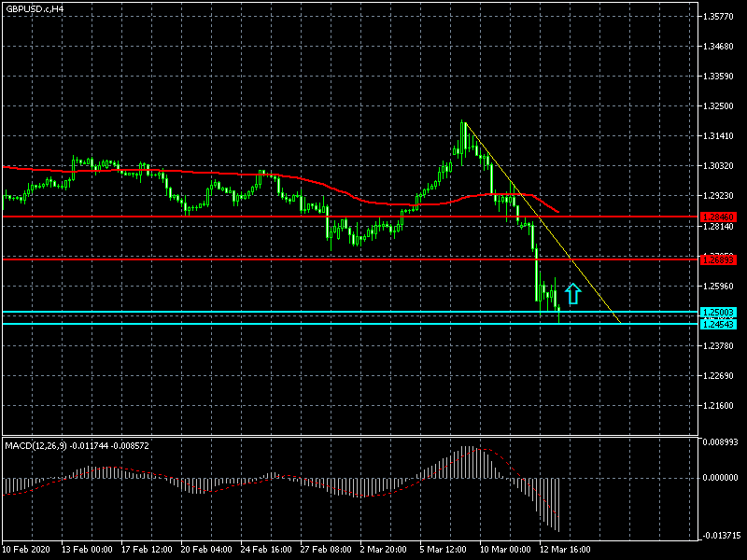Click the cyan up arrow marker
The height and width of the screenshot is (560, 747).
[573, 294]
